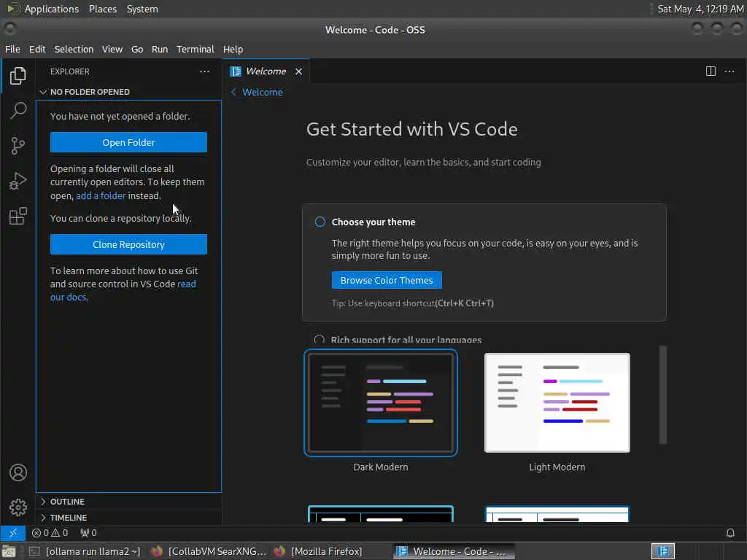Mark 'Choose your theme' step circle

pos(320,222)
